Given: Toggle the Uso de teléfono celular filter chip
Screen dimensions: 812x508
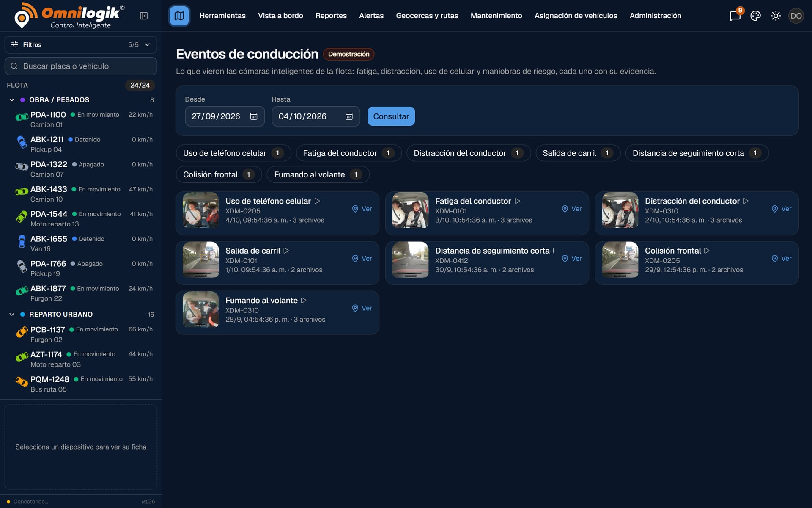Looking at the screenshot, I should 233,153.
